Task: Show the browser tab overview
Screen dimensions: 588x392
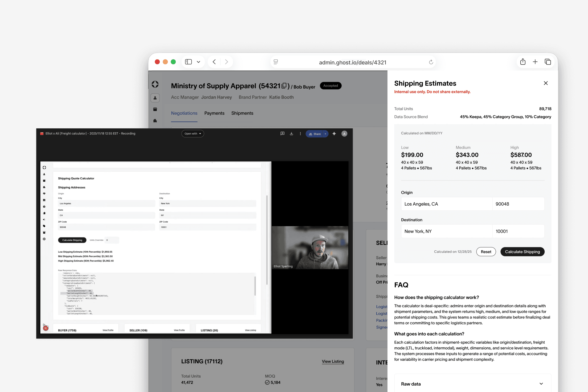Action: [x=548, y=62]
